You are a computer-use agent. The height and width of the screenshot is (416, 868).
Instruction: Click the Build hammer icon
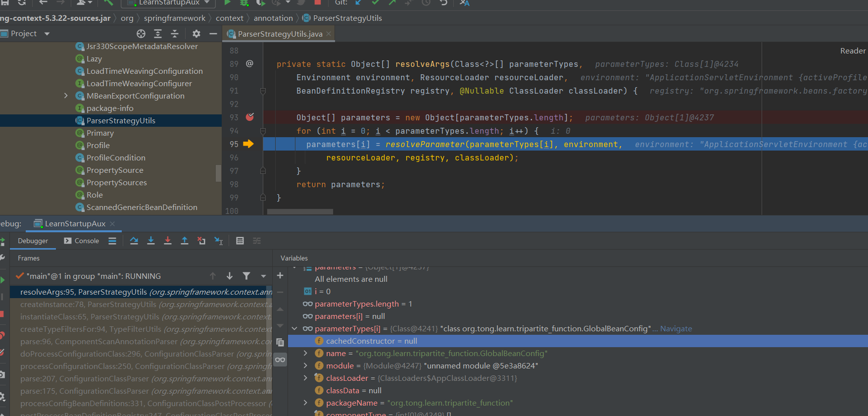point(108,2)
